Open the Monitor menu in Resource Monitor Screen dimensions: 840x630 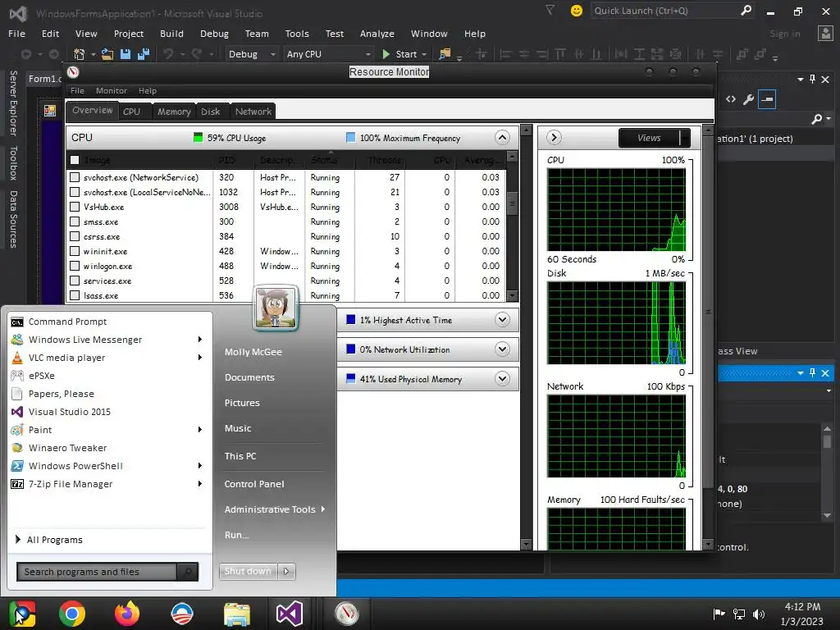pos(112,90)
